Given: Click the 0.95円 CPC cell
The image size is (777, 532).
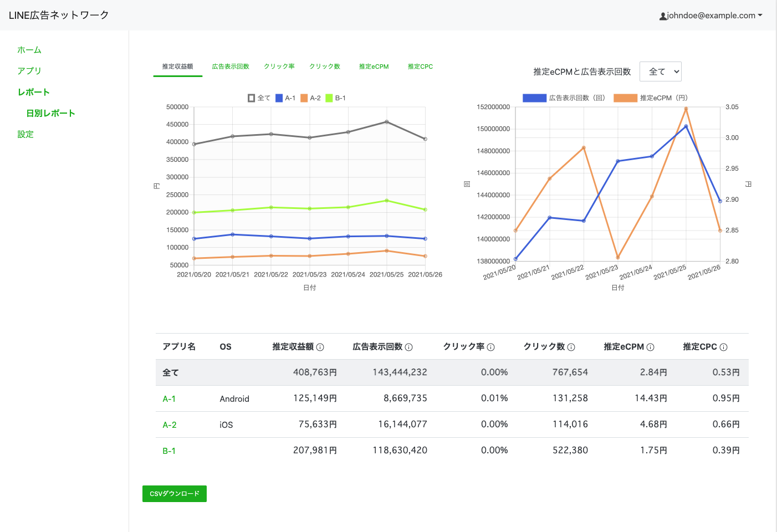Looking at the screenshot, I should point(727,398).
